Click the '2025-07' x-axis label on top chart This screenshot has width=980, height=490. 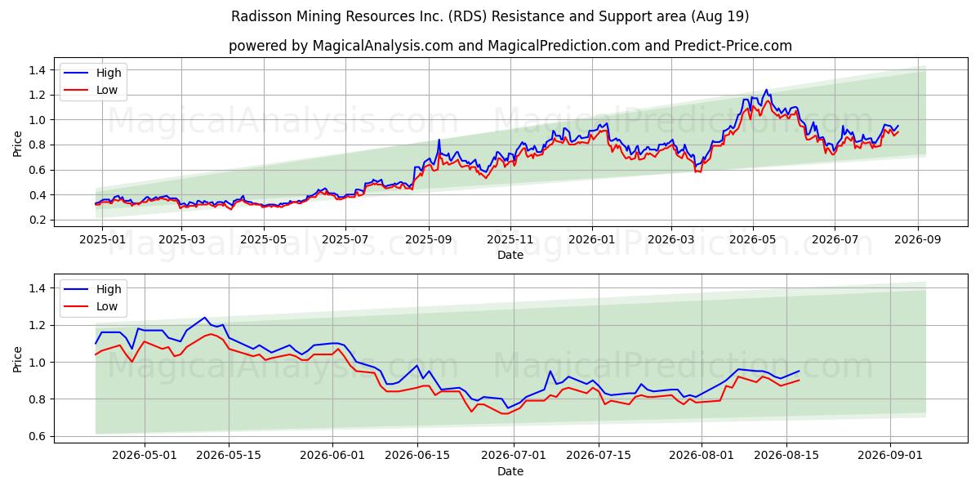coord(346,240)
